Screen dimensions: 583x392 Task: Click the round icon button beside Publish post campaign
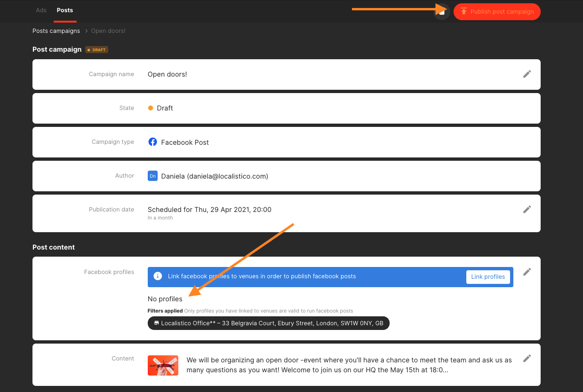[442, 12]
